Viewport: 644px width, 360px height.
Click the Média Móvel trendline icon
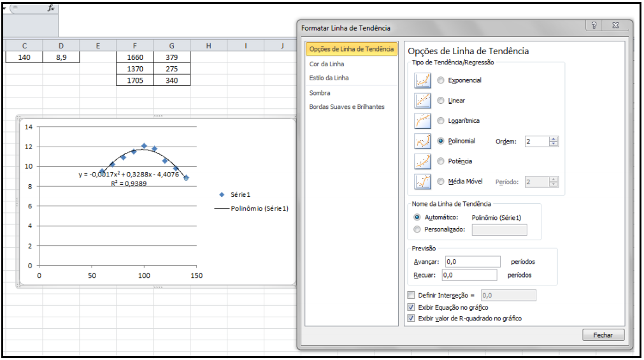422,182
